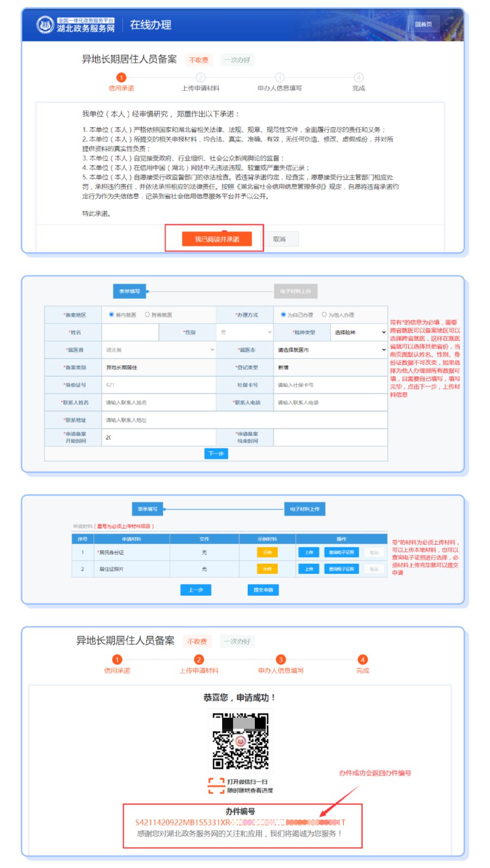
Task: Click the 信用承诺 step label on the top page
Action: (x=121, y=88)
